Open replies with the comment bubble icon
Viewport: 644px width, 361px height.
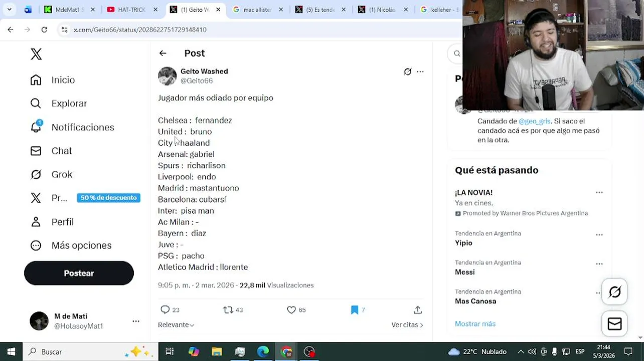(x=165, y=310)
